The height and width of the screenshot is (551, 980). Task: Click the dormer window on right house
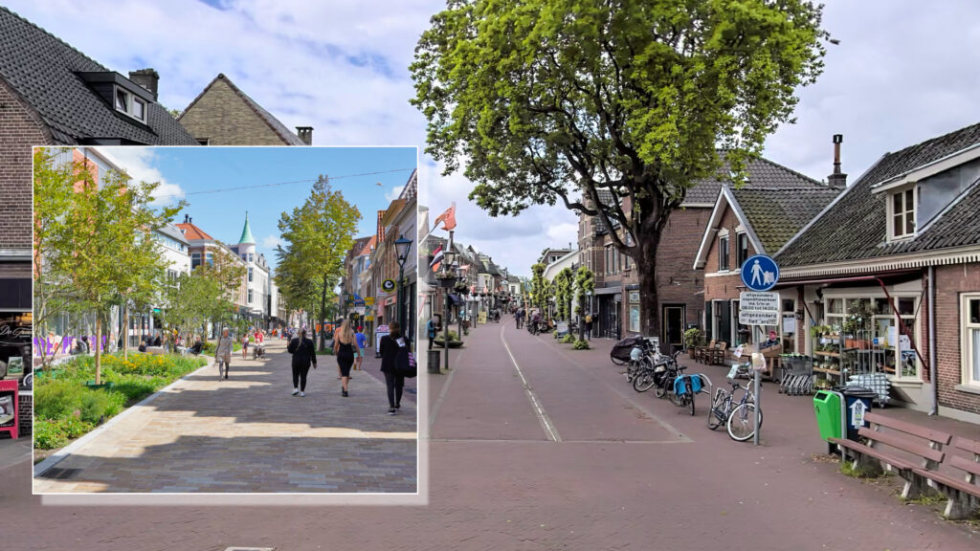coord(902,212)
